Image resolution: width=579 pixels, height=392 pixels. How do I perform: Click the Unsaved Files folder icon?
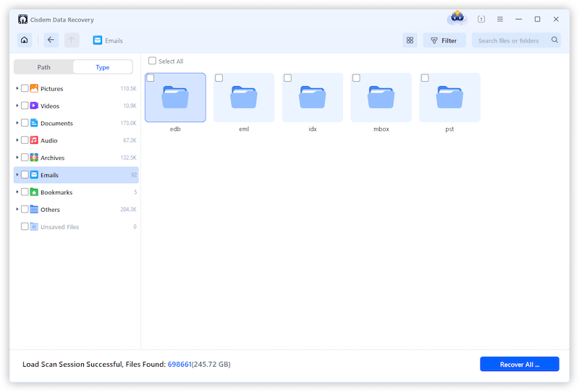coord(34,226)
